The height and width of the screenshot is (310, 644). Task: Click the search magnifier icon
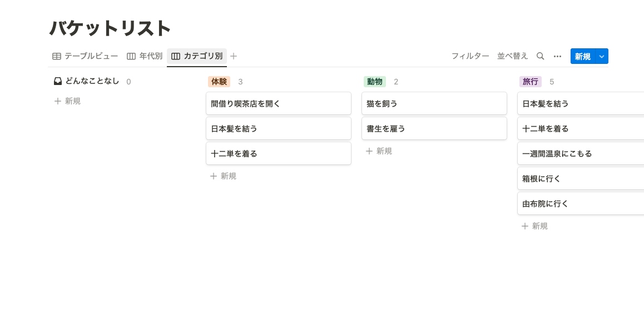coord(541,56)
